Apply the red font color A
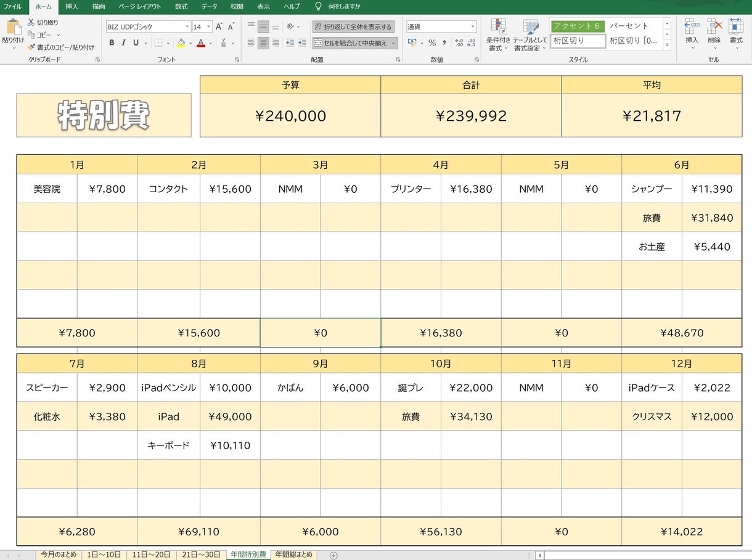Image resolution: width=752 pixels, height=560 pixels. [201, 43]
